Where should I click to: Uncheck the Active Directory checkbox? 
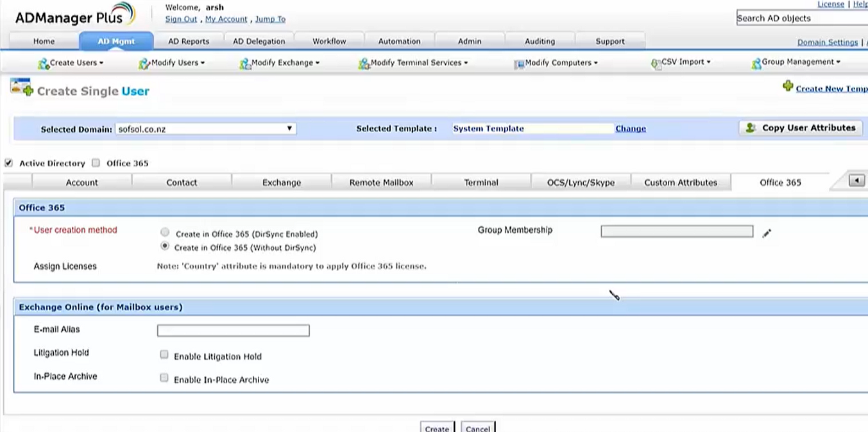[x=9, y=163]
